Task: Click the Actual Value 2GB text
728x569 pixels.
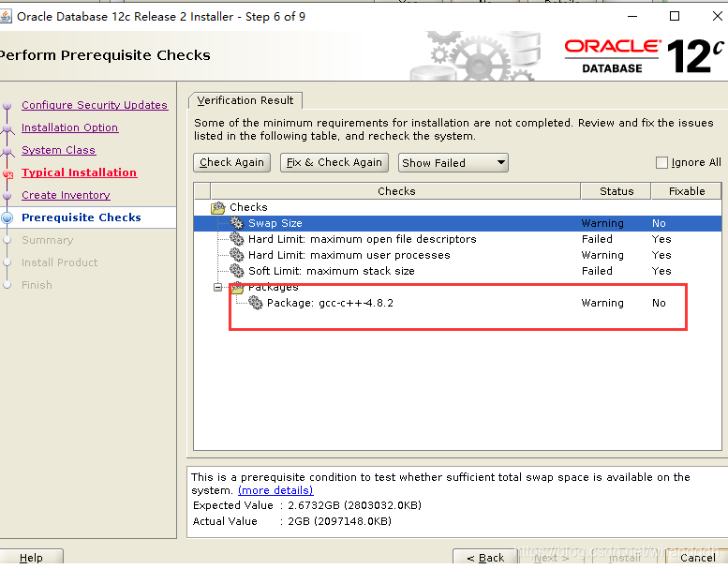Action: tap(339, 520)
